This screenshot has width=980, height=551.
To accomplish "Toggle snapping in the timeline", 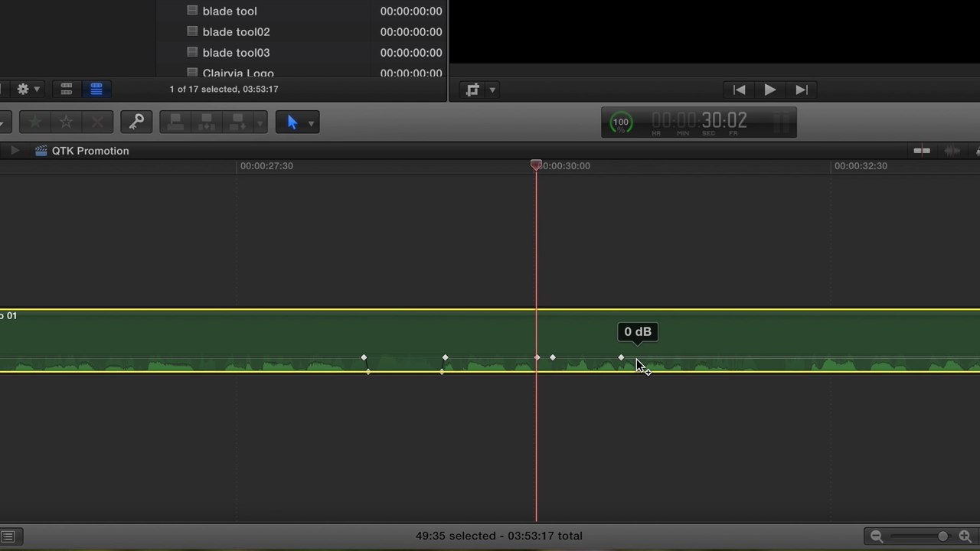I will tap(922, 151).
